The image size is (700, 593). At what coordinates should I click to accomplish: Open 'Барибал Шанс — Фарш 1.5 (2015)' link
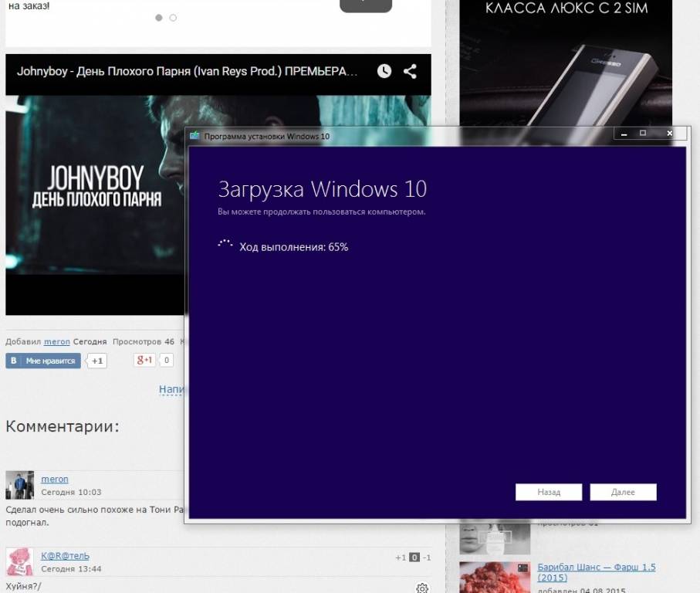coord(597,572)
